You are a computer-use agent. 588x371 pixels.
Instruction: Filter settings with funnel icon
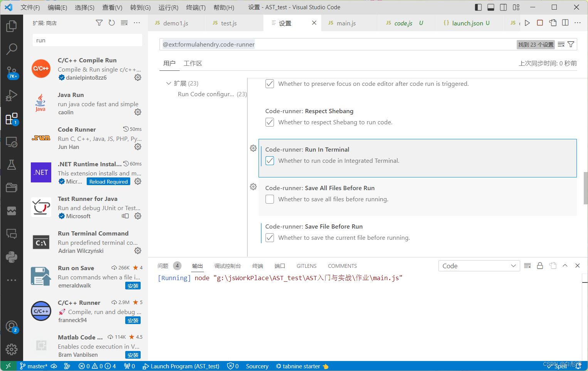click(571, 45)
